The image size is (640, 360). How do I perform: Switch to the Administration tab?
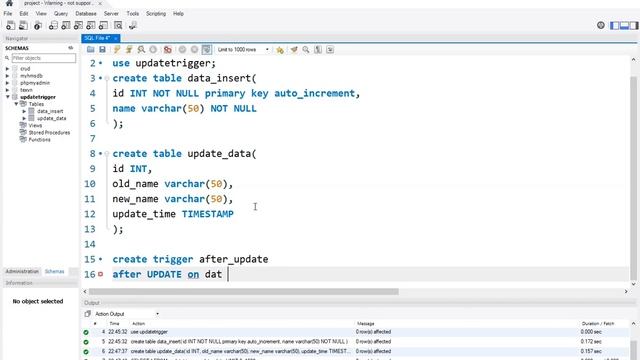(x=22, y=271)
